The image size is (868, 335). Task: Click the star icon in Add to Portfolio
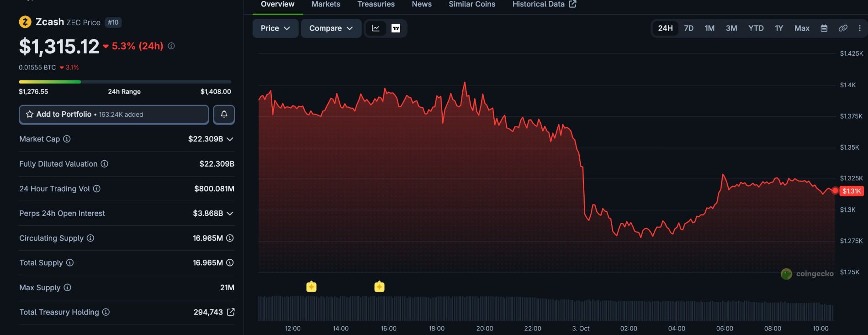pyautogui.click(x=30, y=114)
